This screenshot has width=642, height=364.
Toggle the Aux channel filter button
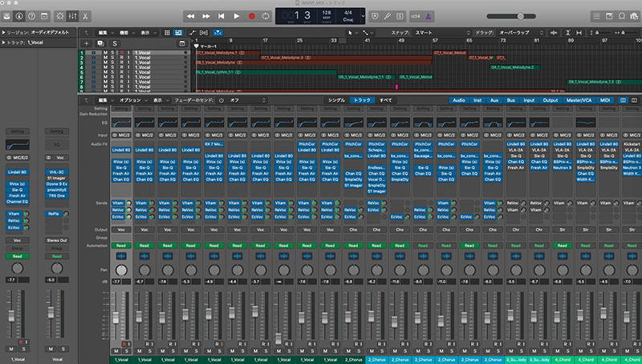[x=494, y=100]
